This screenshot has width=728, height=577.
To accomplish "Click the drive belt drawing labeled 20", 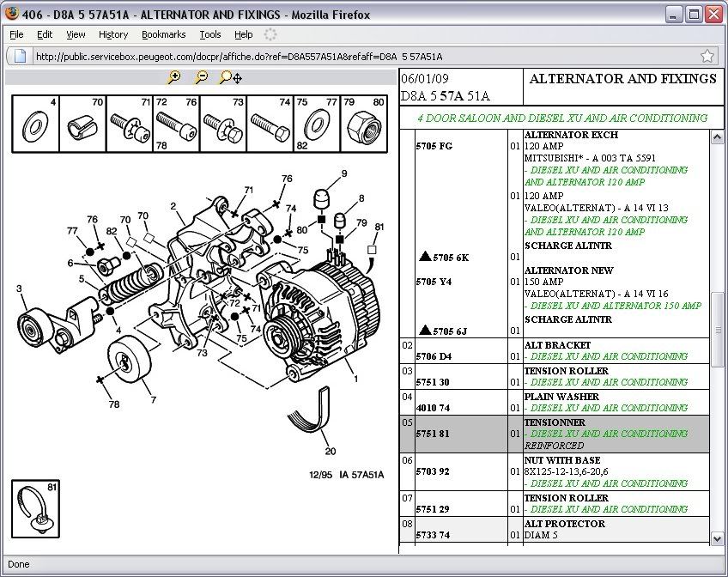I will 309,410.
